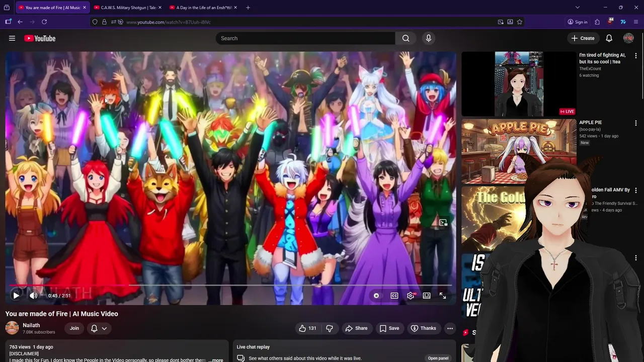
Task: Open the Firefox View button
Action: 7,8
